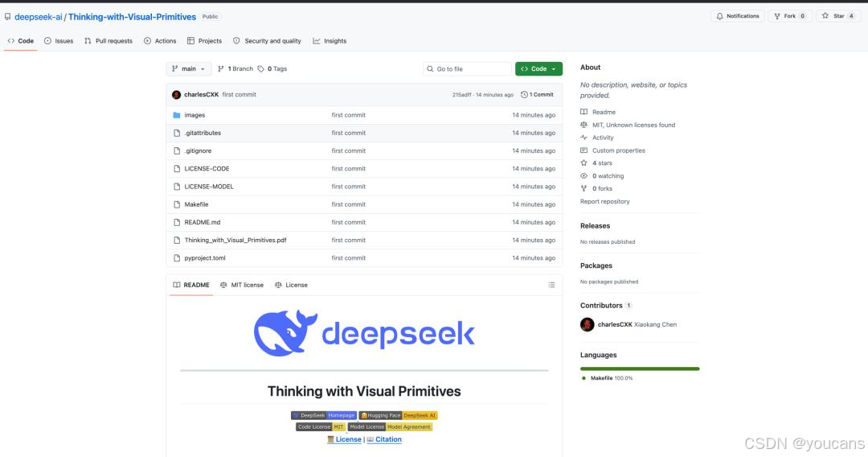Open the README outline list icon

[551, 285]
